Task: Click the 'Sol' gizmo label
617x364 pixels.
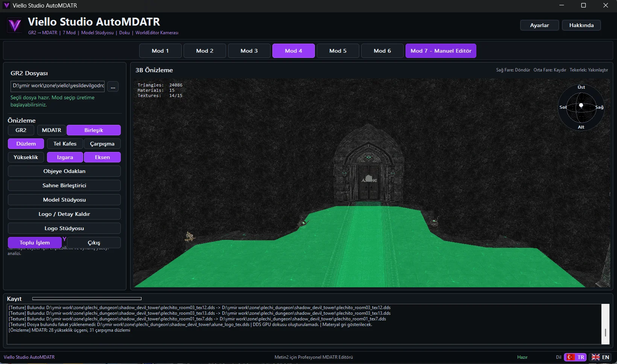Action: 563,107
